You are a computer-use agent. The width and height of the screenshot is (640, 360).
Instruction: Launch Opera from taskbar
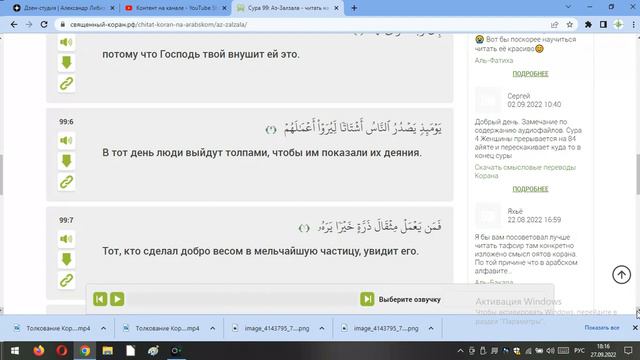(62, 351)
